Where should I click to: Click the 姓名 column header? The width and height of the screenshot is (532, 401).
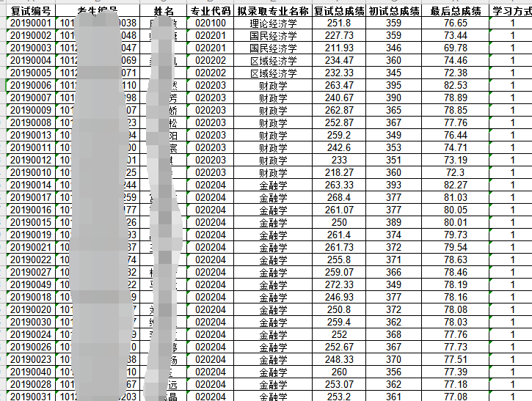click(163, 11)
